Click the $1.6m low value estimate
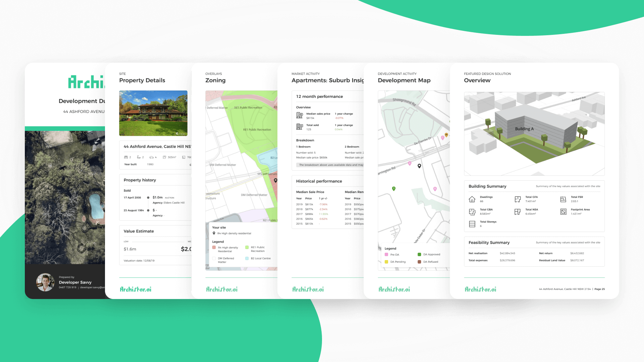The height and width of the screenshot is (362, 644). (130, 249)
